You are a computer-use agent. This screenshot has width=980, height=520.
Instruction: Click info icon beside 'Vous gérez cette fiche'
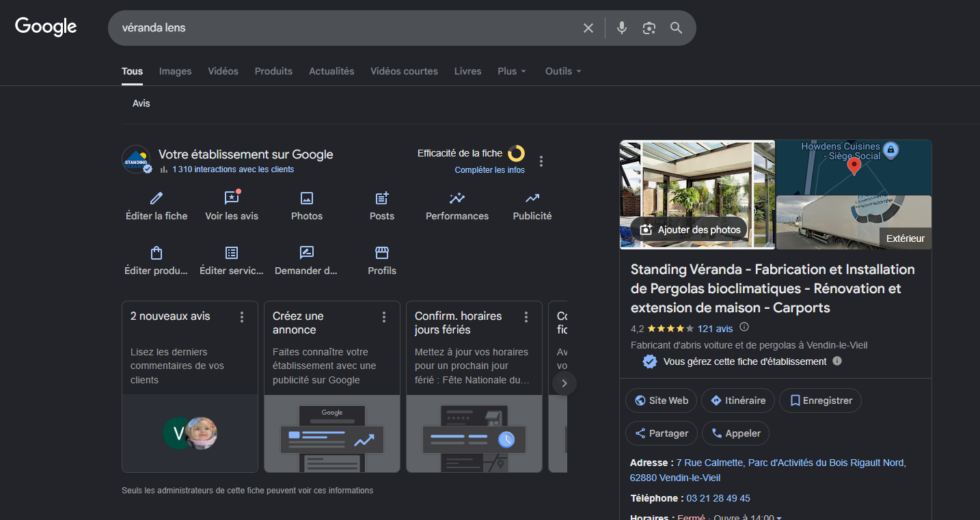click(837, 361)
